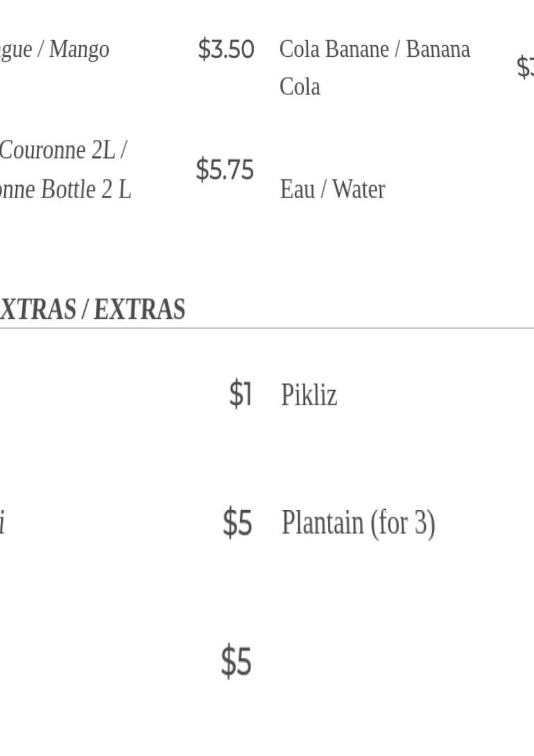Click the word "Water"

pyautogui.click(x=359, y=189)
